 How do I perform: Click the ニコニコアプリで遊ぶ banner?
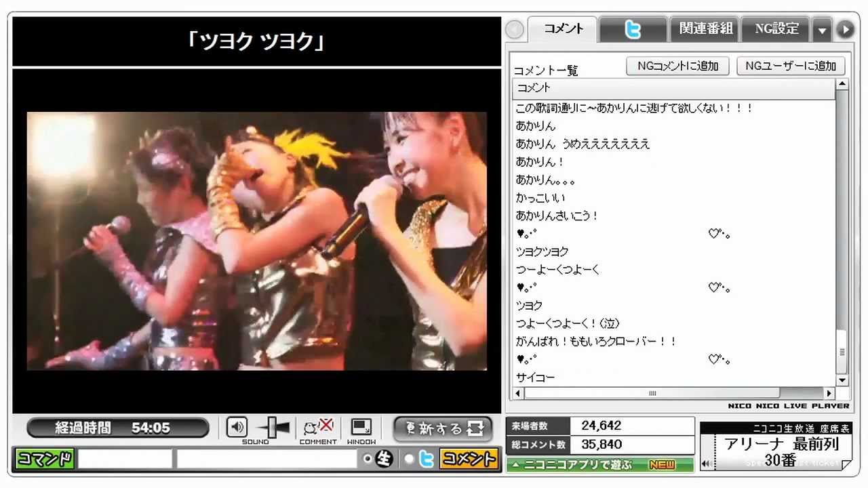[x=599, y=465]
